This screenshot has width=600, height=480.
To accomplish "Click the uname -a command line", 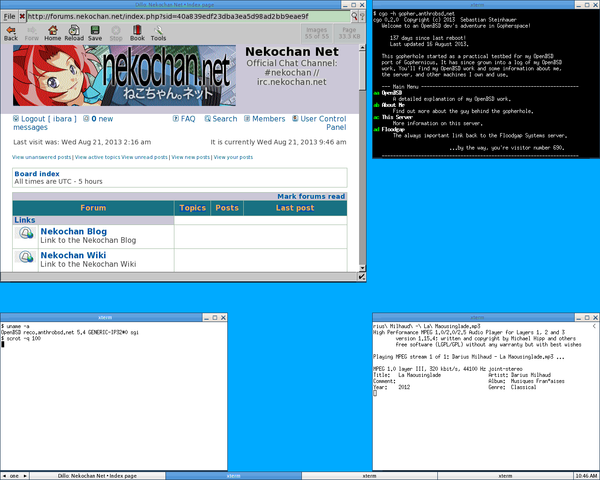I will [x=15, y=326].
